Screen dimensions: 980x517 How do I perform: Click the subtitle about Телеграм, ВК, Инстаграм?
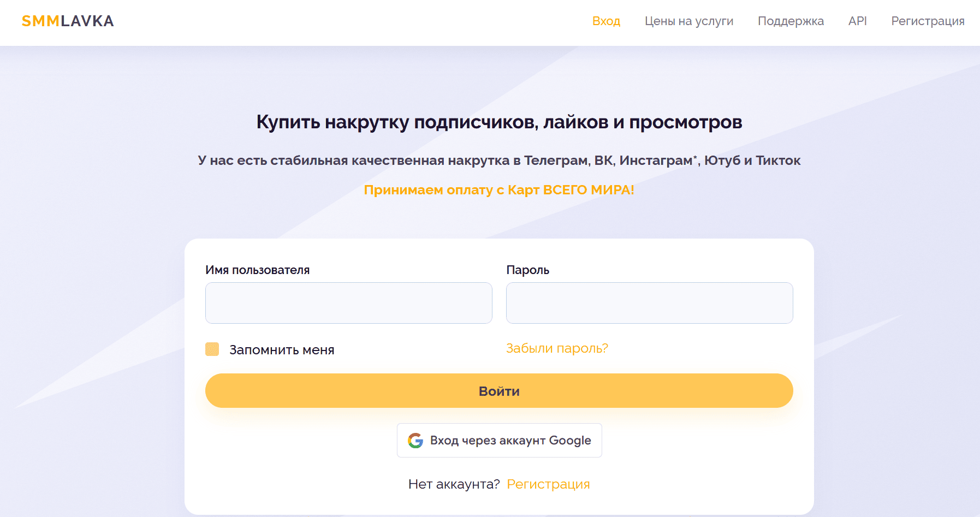499,161
